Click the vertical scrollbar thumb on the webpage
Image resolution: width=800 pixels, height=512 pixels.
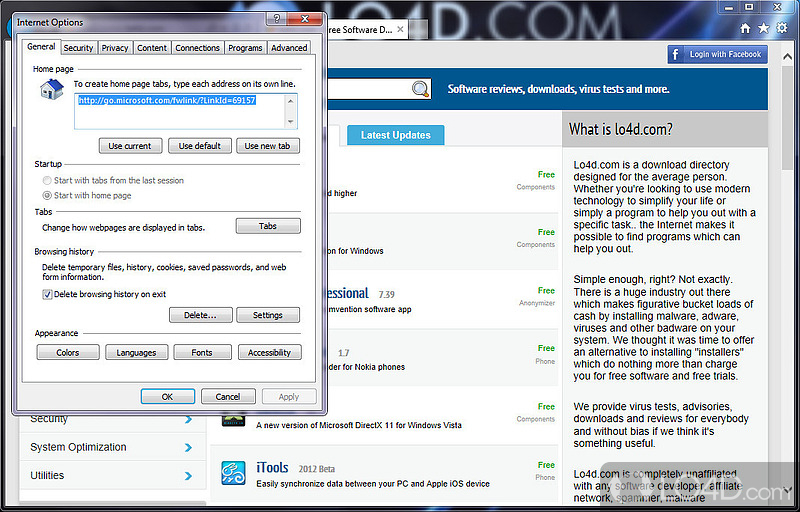tap(787, 117)
